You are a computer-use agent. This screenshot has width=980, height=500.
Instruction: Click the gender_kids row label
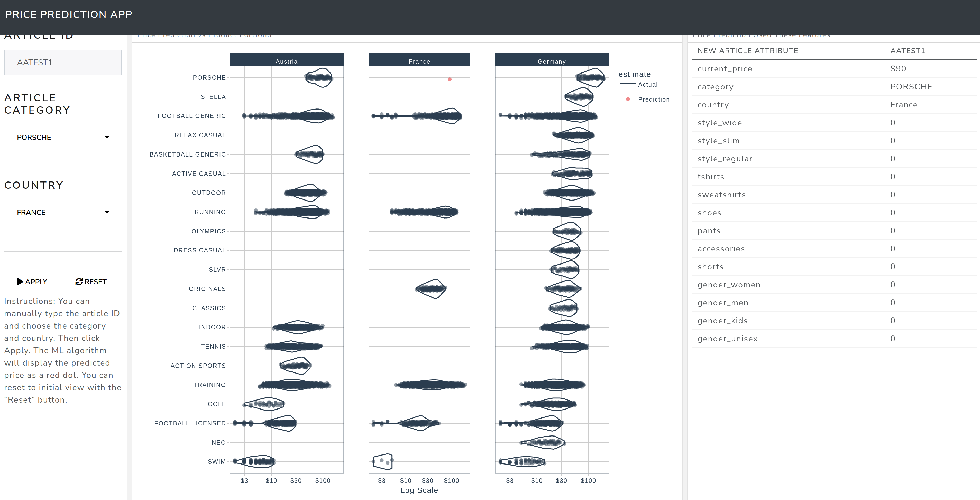(x=722, y=321)
